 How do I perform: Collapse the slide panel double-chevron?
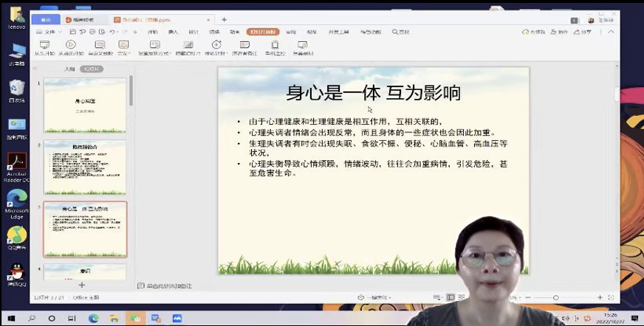pos(35,69)
